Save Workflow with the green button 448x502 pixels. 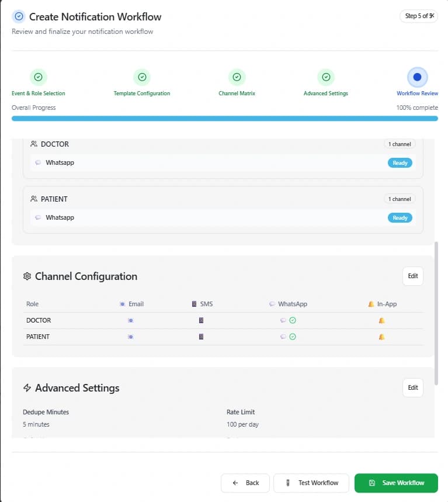coord(396,483)
